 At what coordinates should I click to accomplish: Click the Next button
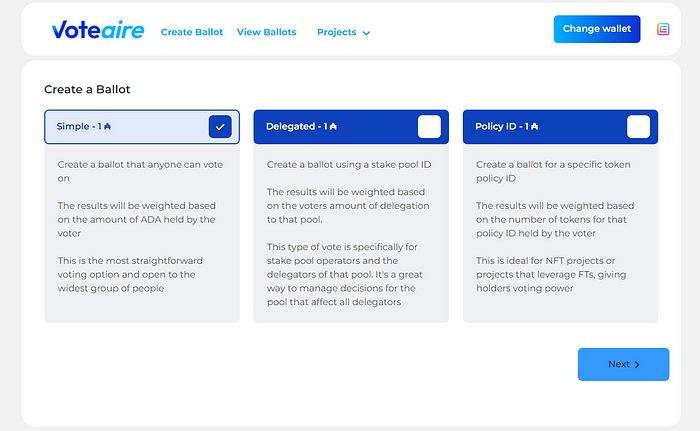[623, 364]
